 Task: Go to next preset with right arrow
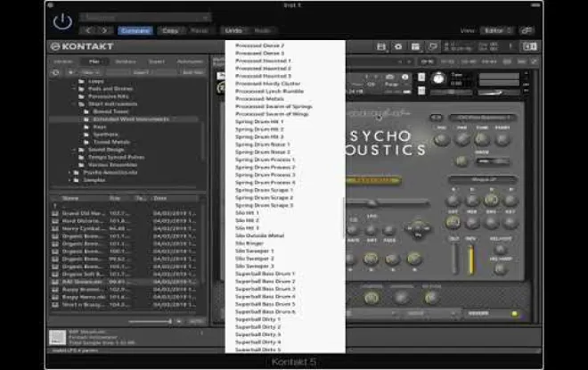pyautogui.click(x=105, y=30)
